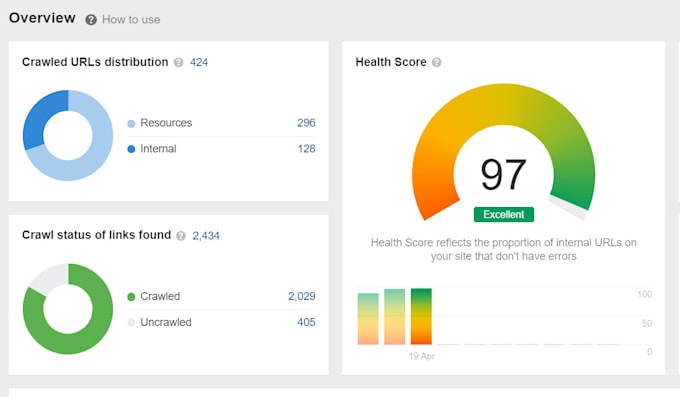680x397 pixels.
Task: Select the first faded health history bar
Action: pyautogui.click(x=368, y=319)
